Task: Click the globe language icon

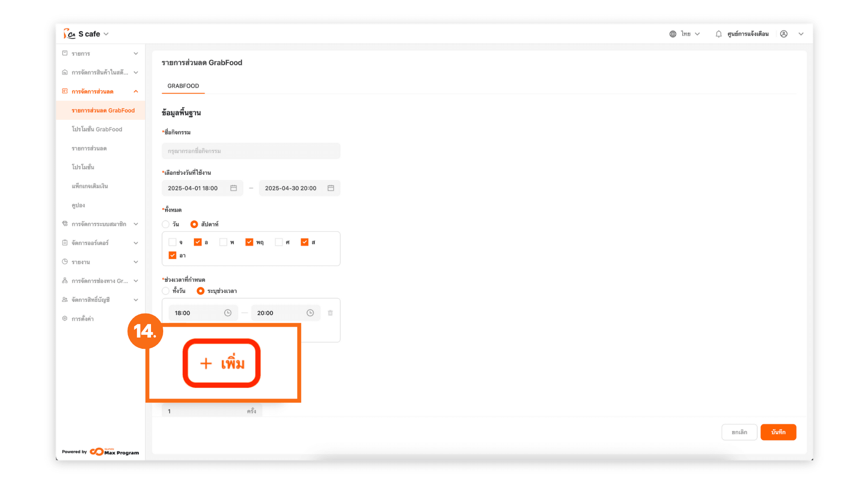Action: [673, 34]
